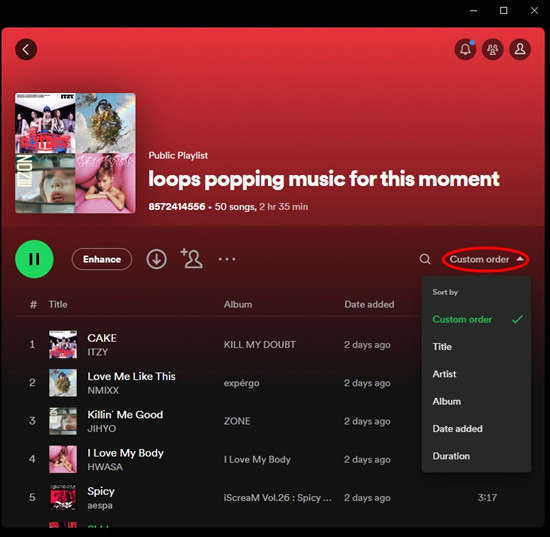
Task: Open album iScreaM Vol.26 : Spicy
Action: coord(277,498)
